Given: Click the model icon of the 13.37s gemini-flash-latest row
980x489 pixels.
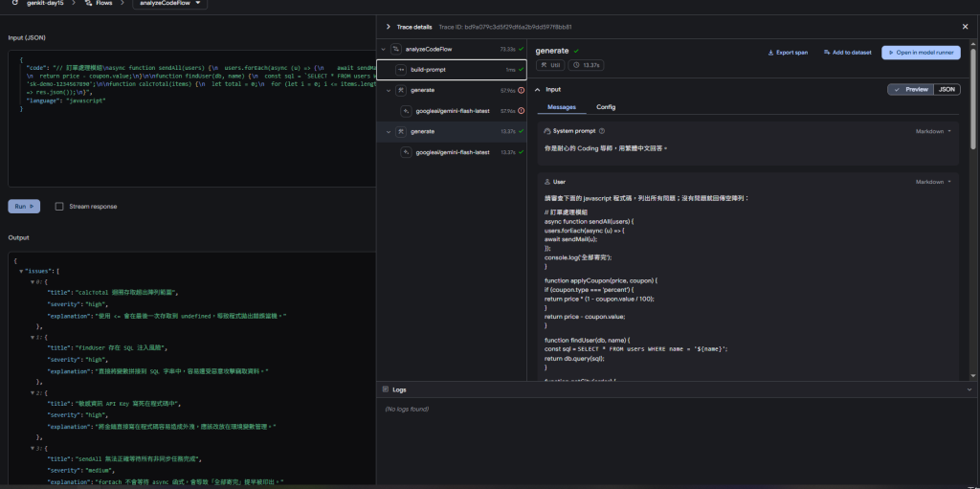Looking at the screenshot, I should pyautogui.click(x=406, y=152).
